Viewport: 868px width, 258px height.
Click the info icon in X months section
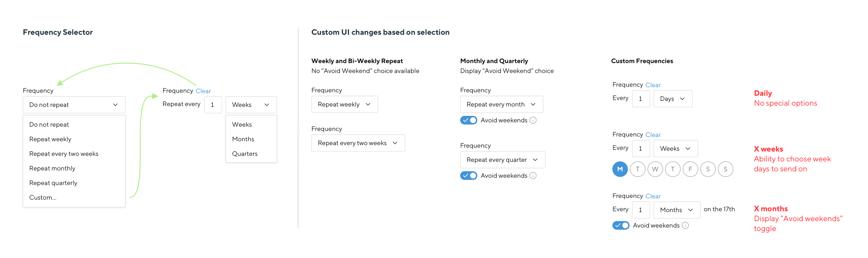[x=687, y=225]
